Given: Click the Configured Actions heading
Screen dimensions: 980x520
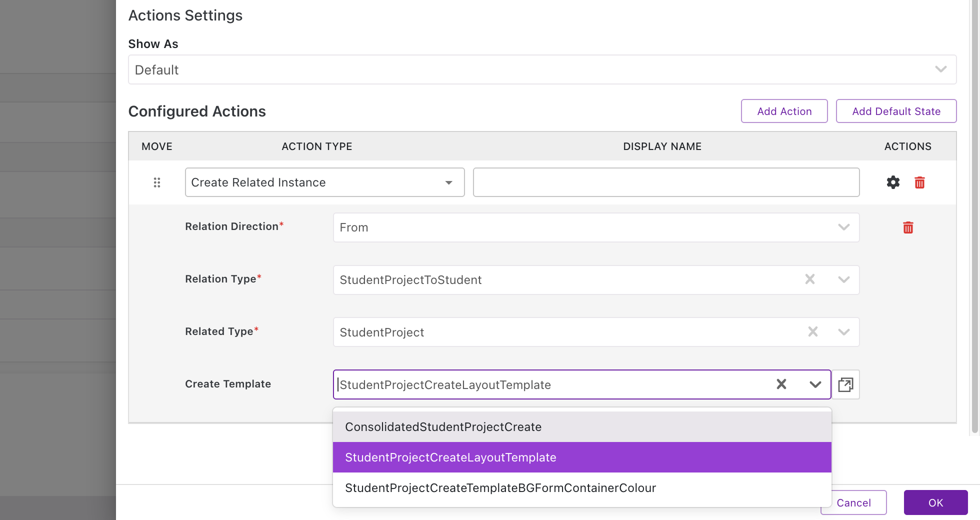Looking at the screenshot, I should (197, 111).
